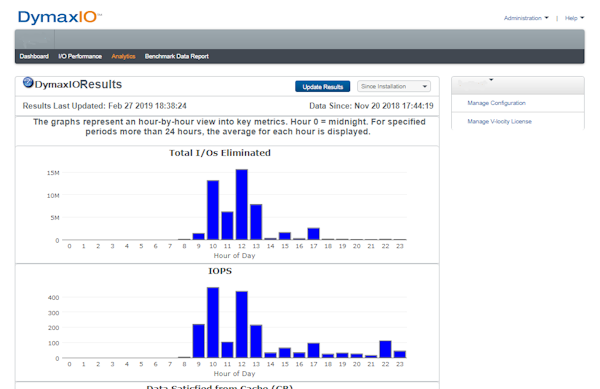Click the Update Results button
This screenshot has height=389, width=600.
point(323,87)
